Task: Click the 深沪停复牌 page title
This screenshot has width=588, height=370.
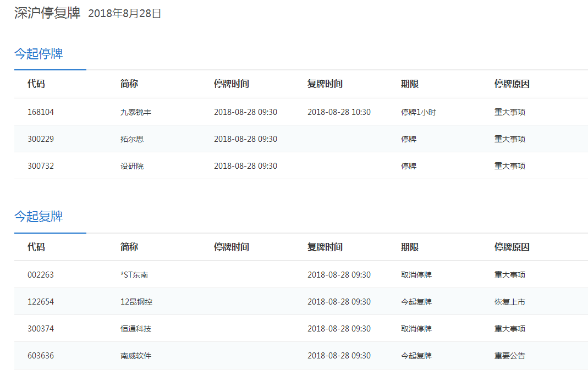Action: click(47, 14)
